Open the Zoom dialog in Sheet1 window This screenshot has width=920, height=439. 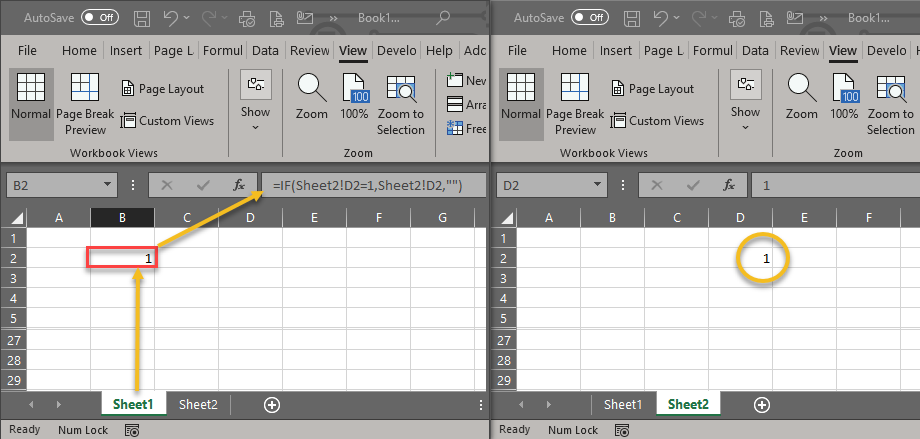point(312,97)
